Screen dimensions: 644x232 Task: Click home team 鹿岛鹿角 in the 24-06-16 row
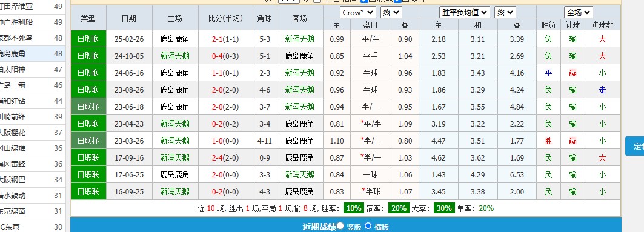[x=175, y=73]
